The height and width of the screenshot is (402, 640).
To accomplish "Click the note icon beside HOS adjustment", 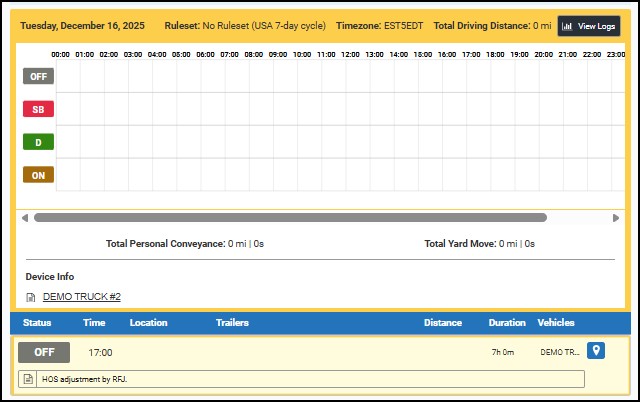I will [28, 379].
